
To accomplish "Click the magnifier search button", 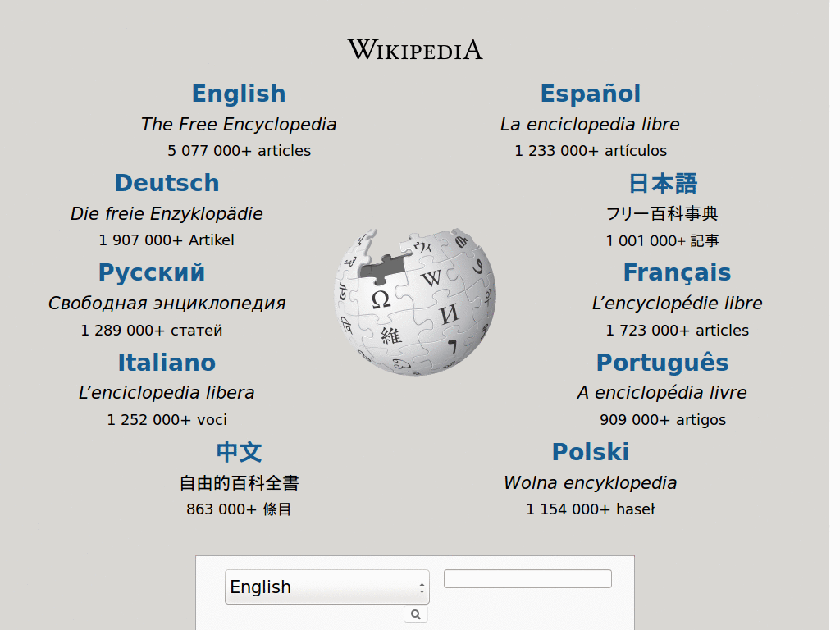I will click(416, 614).
